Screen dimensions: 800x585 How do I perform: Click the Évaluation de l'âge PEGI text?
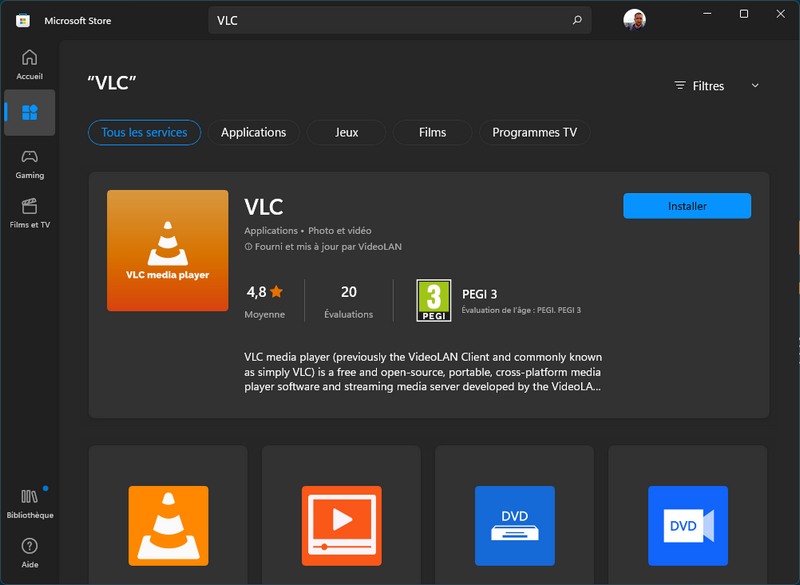tap(521, 310)
